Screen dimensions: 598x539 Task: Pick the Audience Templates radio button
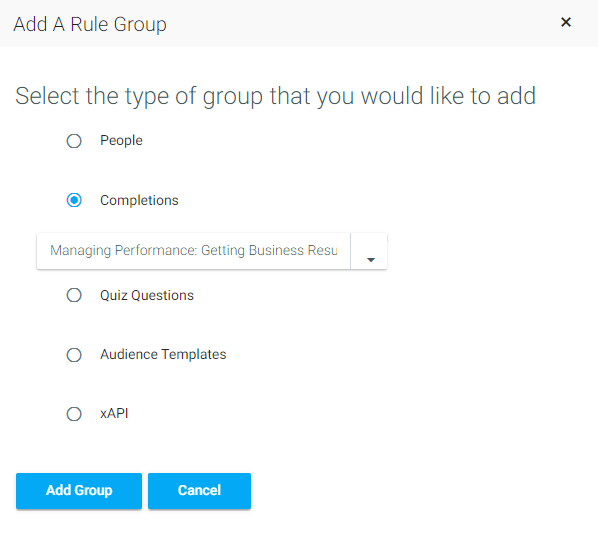tap(74, 355)
